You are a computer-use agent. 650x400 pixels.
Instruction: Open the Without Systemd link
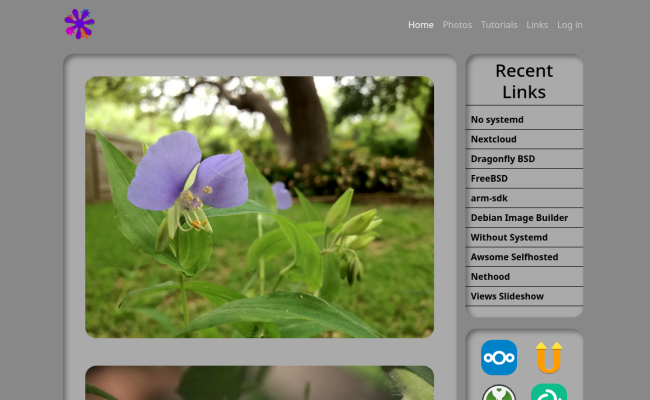pos(509,237)
